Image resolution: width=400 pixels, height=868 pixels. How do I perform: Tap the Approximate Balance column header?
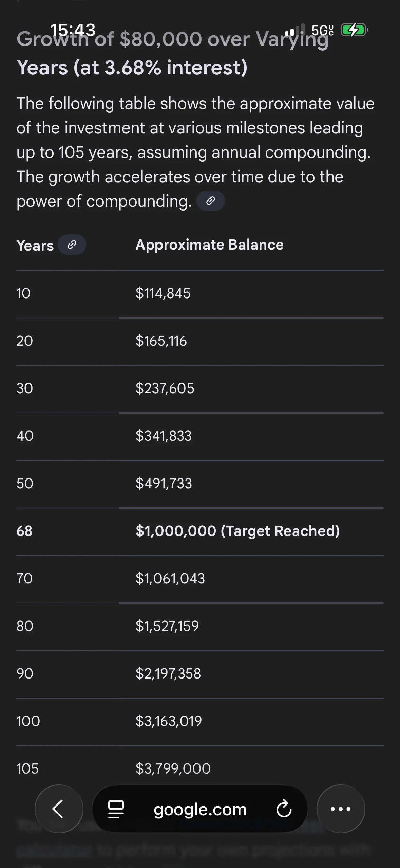(209, 245)
